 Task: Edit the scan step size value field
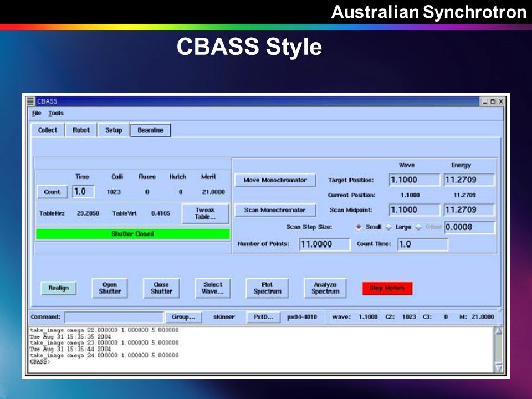tap(469, 227)
